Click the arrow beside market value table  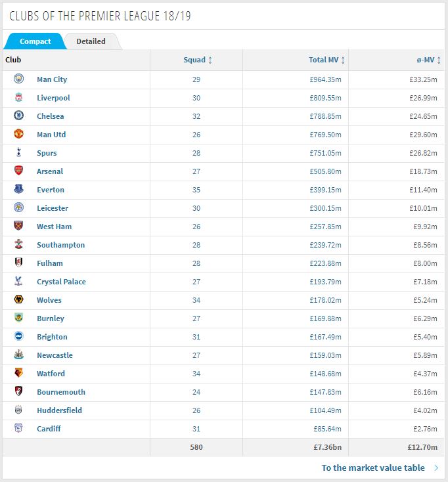click(436, 468)
